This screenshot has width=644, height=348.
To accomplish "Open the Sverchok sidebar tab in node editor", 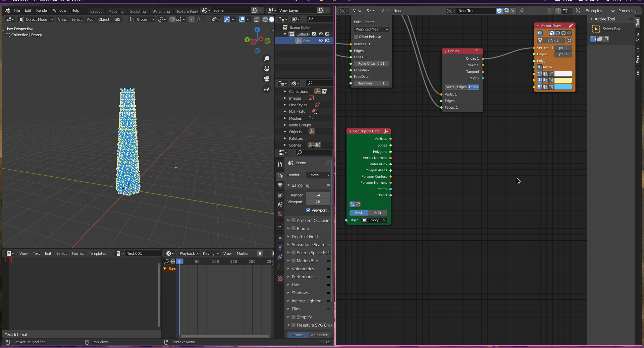I will pyautogui.click(x=638, y=55).
